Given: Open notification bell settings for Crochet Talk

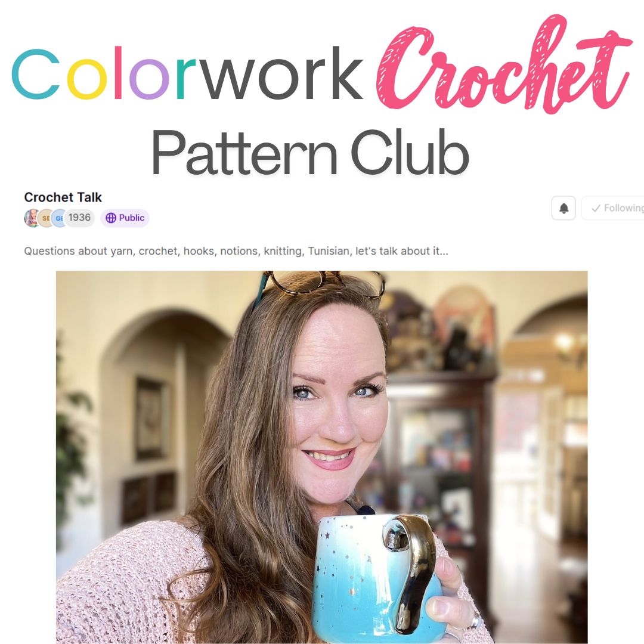Looking at the screenshot, I should point(563,208).
